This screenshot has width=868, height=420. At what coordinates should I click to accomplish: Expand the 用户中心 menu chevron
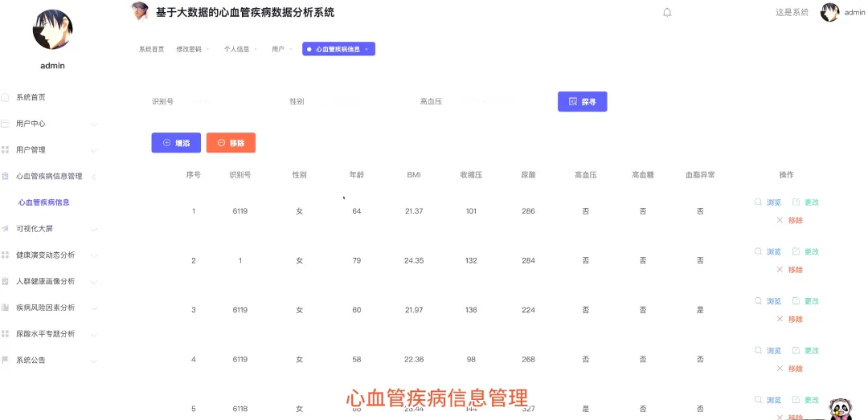pos(93,124)
